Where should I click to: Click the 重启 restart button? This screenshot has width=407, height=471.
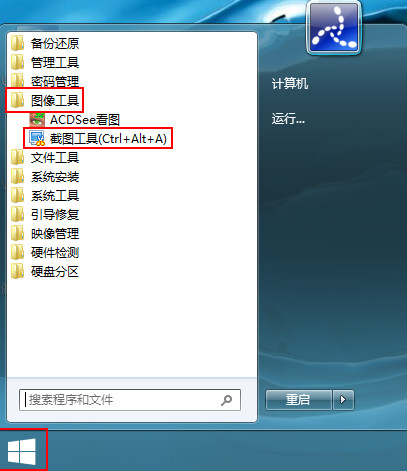(299, 400)
